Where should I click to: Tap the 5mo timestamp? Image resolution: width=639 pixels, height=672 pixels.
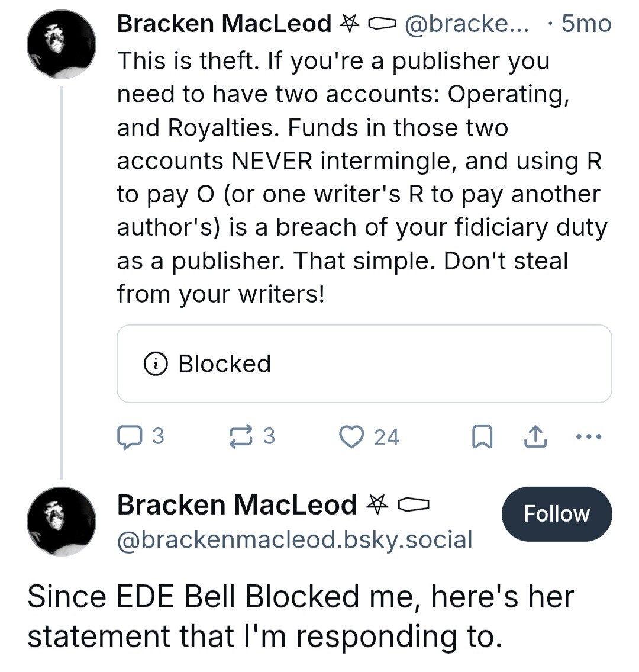click(586, 24)
